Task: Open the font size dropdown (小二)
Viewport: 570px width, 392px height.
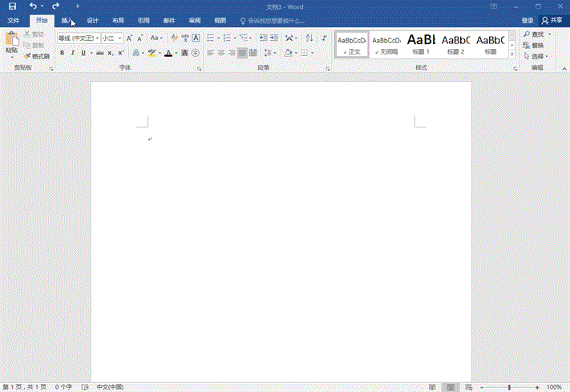Action: pyautogui.click(x=111, y=38)
